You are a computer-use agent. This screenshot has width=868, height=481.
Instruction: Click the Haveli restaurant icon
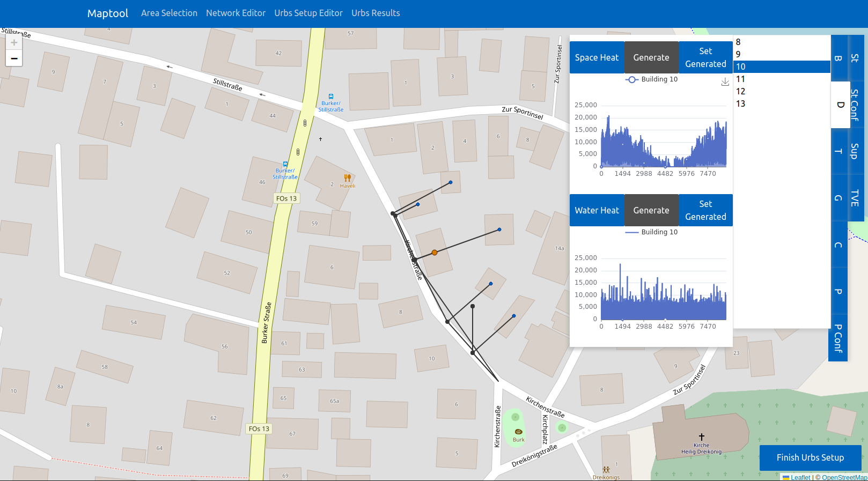(x=347, y=177)
